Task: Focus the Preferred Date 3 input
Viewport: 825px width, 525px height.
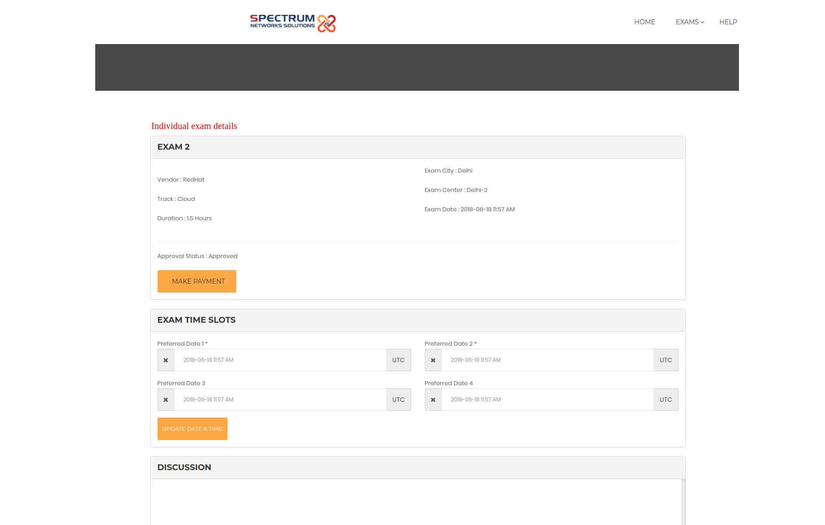Action: (280, 400)
